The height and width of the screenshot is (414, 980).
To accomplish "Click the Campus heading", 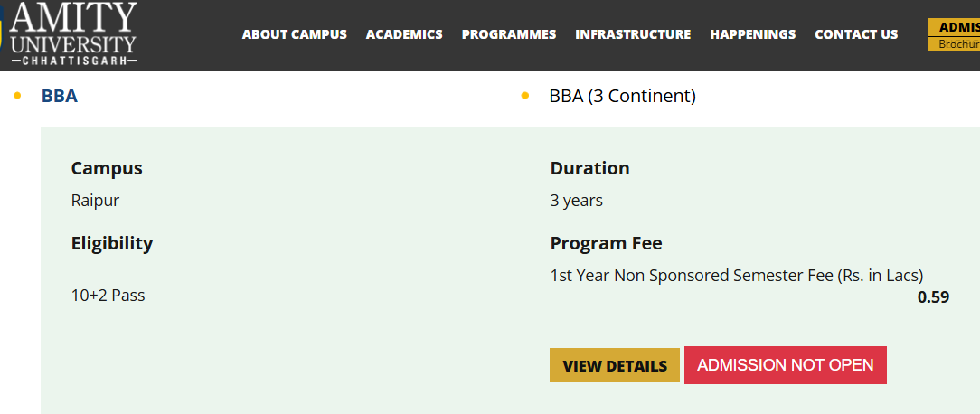I will pyautogui.click(x=107, y=168).
